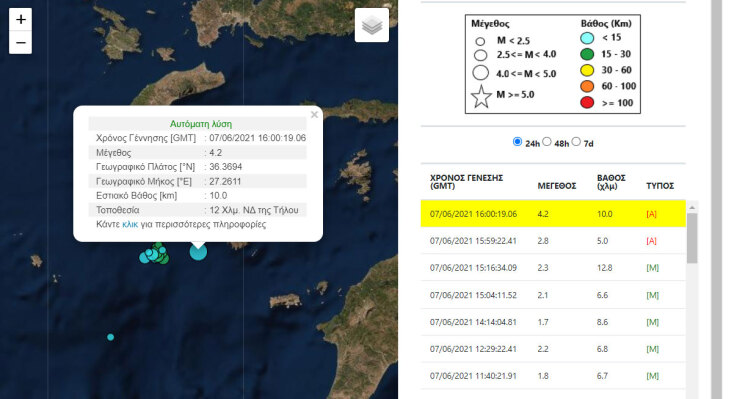Viewport: 734px width, 399px height.
Task: Click the red [A] type in the 4.2 row
Action: [651, 214]
